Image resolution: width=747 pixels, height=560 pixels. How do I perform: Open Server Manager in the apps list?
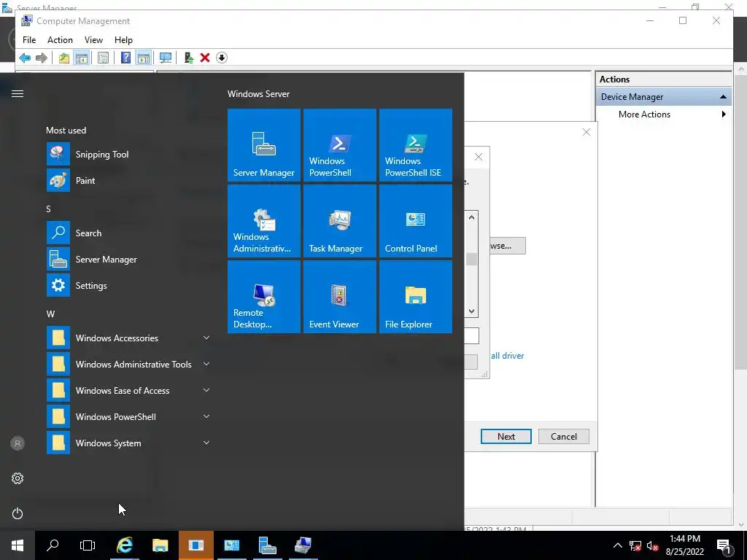pyautogui.click(x=128, y=259)
